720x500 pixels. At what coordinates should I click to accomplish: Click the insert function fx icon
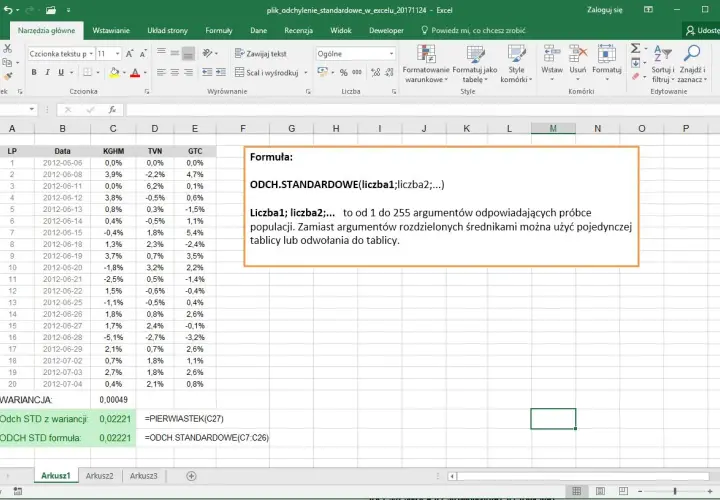pos(112,110)
